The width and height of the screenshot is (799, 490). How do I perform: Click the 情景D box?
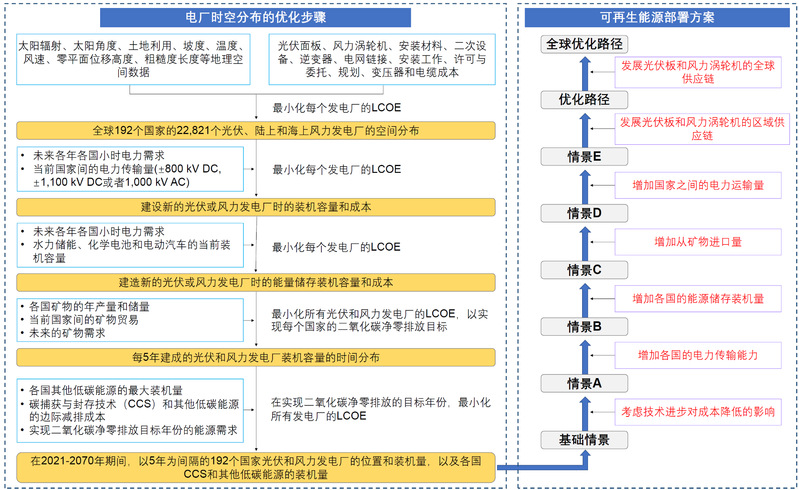[x=583, y=213]
